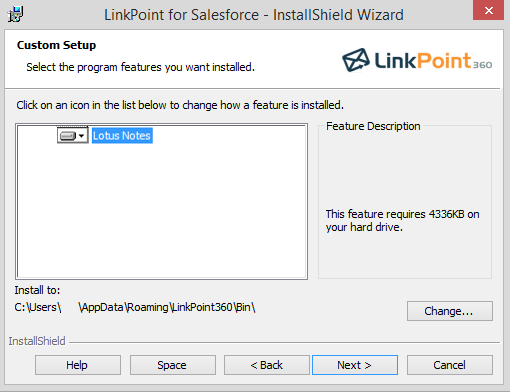Click the LinkPoint360 envelope logo
The image size is (510, 392).
[x=356, y=60]
